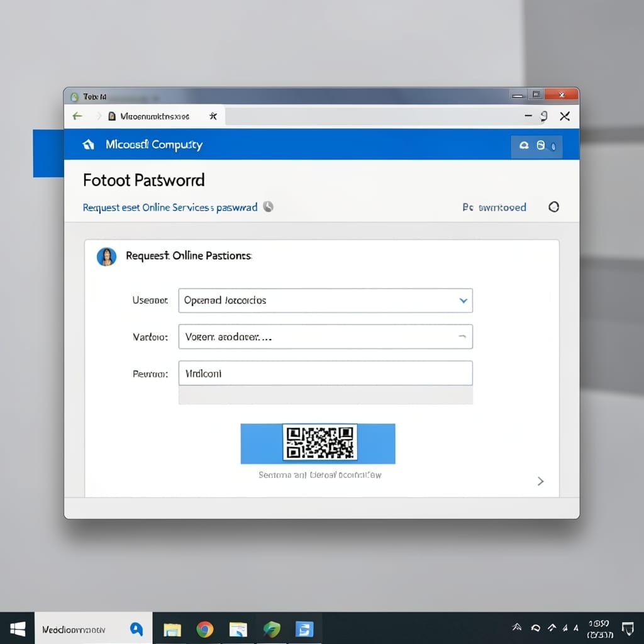Screen dimensions: 644x644
Task: Show hidden tray icons
Action: pyautogui.click(x=517, y=627)
